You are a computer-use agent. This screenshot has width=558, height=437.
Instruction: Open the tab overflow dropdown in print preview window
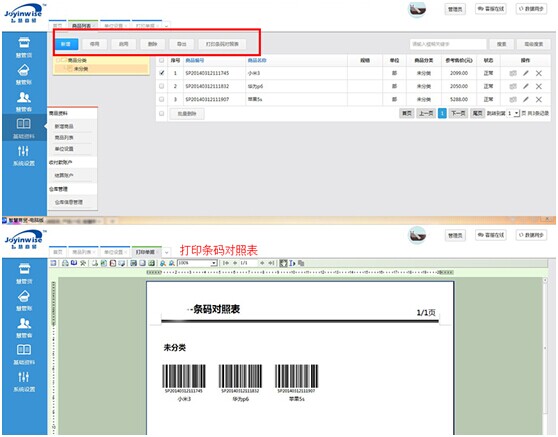[x=166, y=252]
